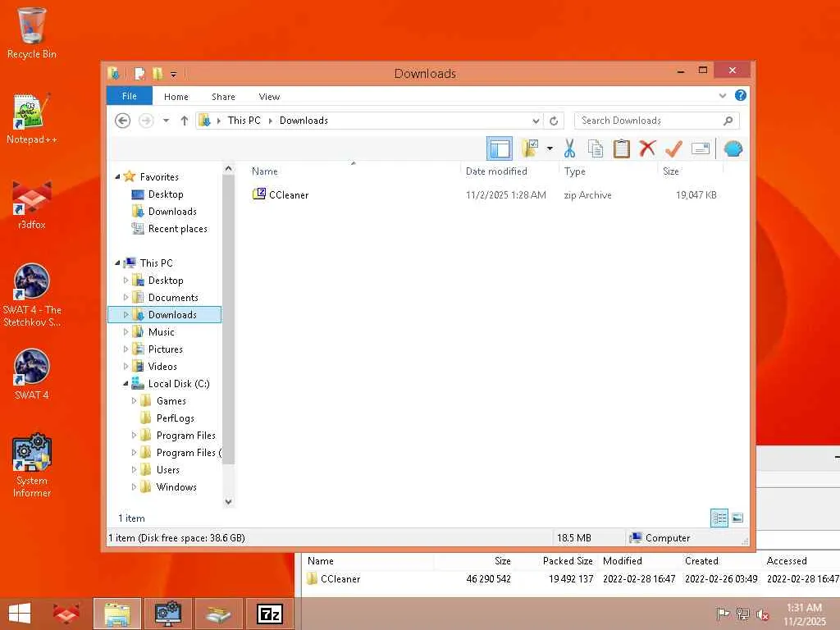
Task: Click the Paste clipboard icon
Action: click(621, 148)
